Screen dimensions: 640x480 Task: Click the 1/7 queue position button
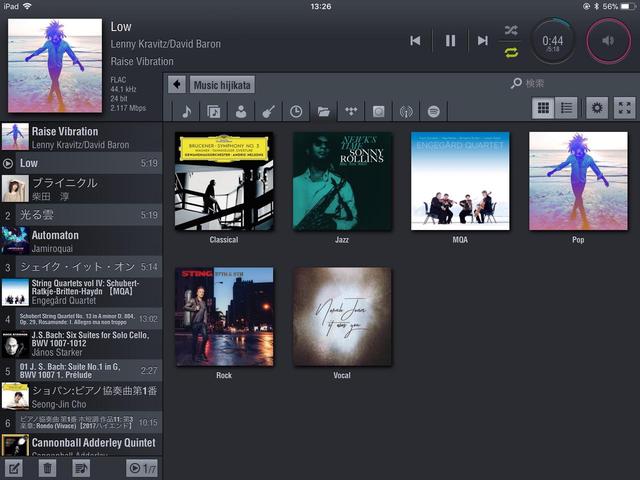(142, 468)
